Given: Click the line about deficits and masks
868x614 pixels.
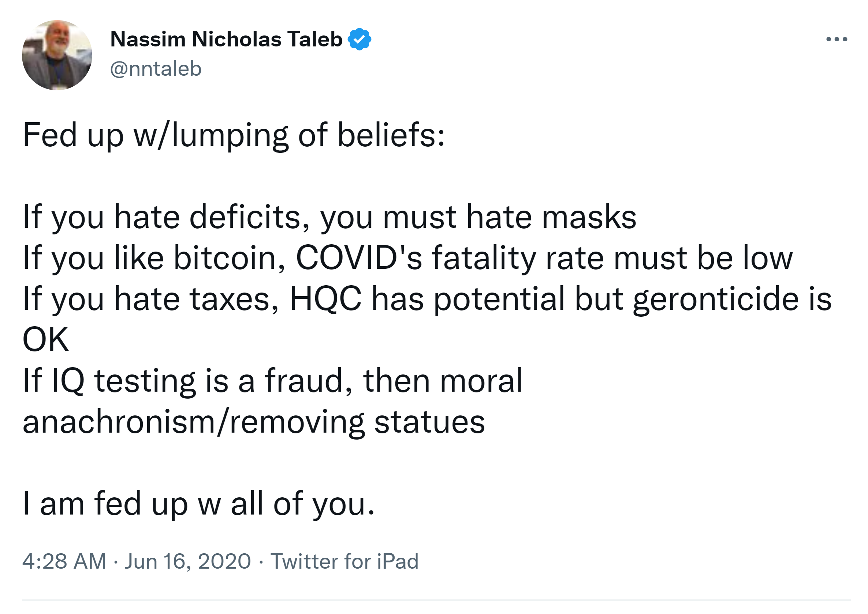Looking at the screenshot, I should (x=329, y=217).
